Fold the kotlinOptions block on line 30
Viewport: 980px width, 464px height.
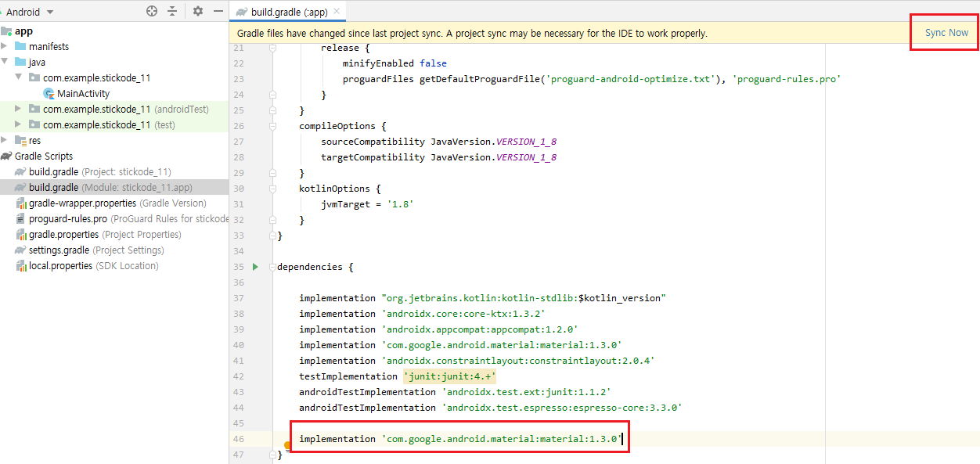(272, 189)
